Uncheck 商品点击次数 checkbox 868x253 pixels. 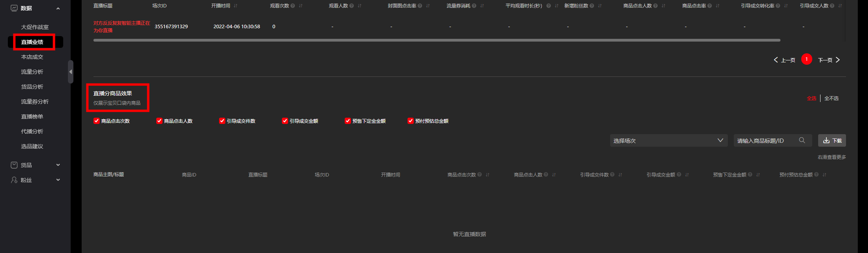click(x=97, y=121)
